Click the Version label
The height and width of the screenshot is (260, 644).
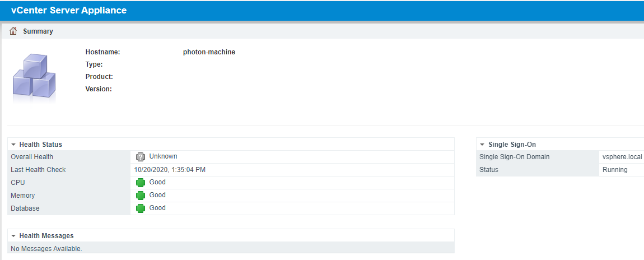99,89
